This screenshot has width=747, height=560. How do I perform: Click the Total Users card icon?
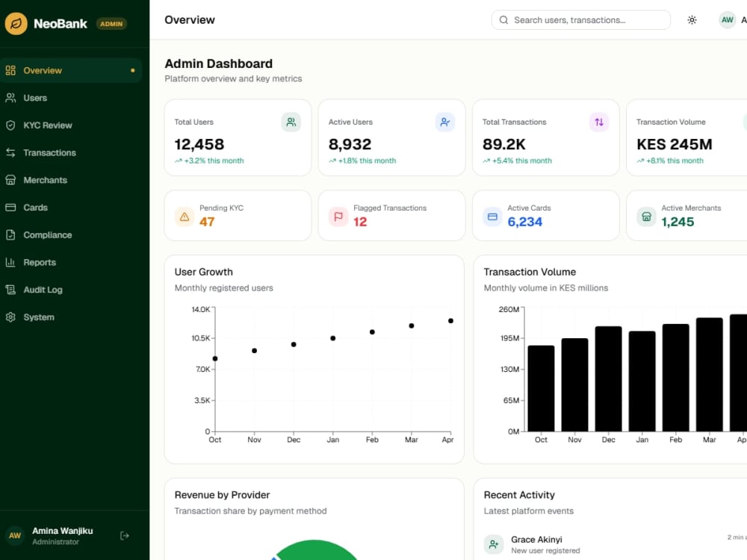click(291, 122)
